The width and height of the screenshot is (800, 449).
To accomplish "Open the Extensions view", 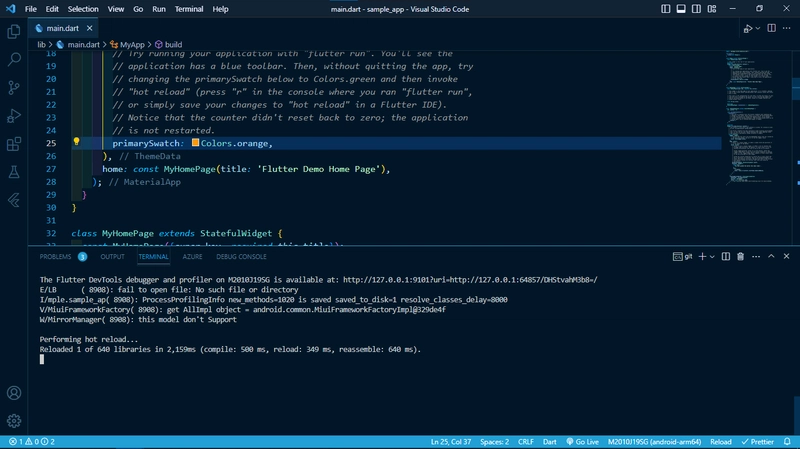I will coord(14,143).
